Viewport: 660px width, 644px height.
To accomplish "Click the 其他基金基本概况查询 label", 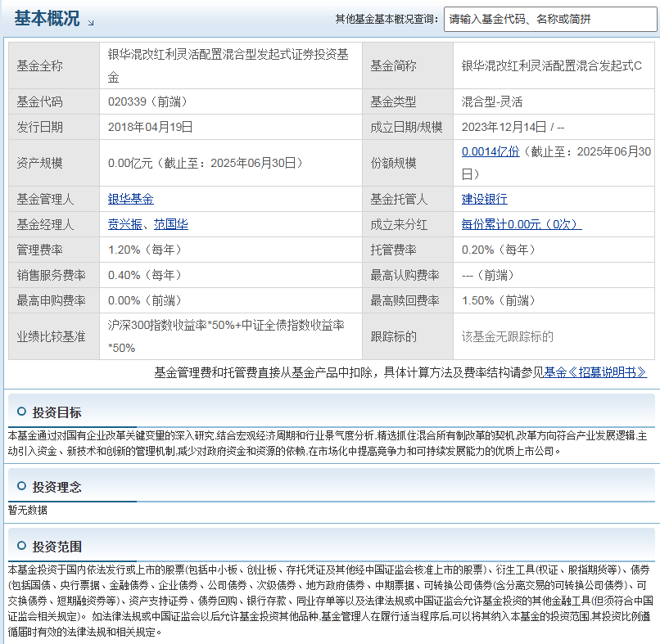I will click(387, 19).
